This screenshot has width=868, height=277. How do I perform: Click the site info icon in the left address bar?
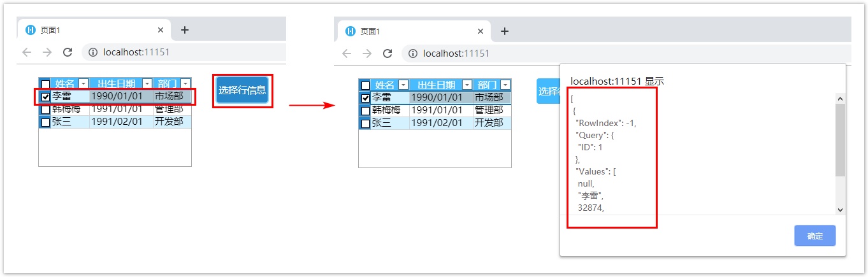point(92,52)
